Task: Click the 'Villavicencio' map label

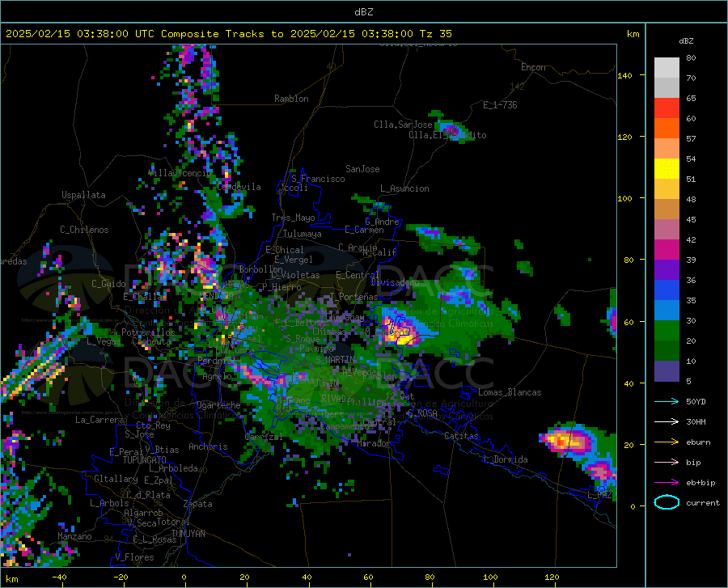Action: tap(180, 172)
